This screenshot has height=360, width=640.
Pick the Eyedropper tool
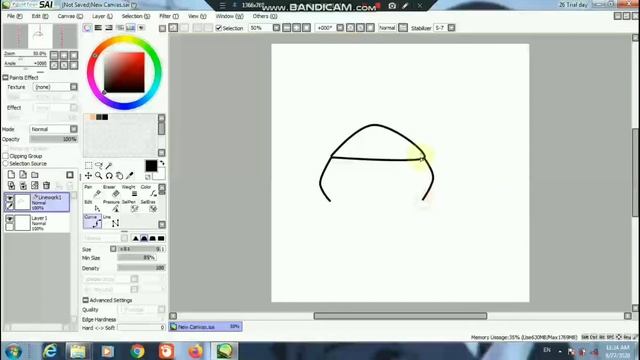click(129, 176)
